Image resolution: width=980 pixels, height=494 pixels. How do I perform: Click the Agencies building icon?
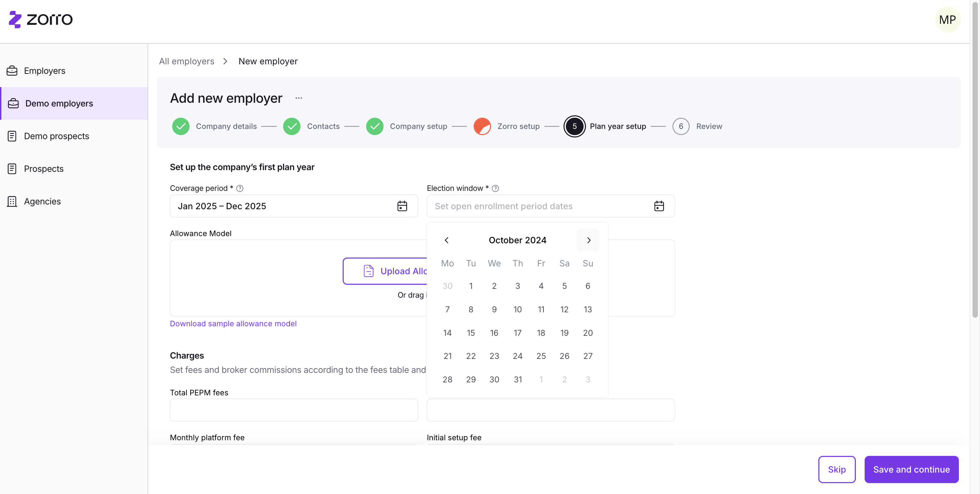(12, 201)
